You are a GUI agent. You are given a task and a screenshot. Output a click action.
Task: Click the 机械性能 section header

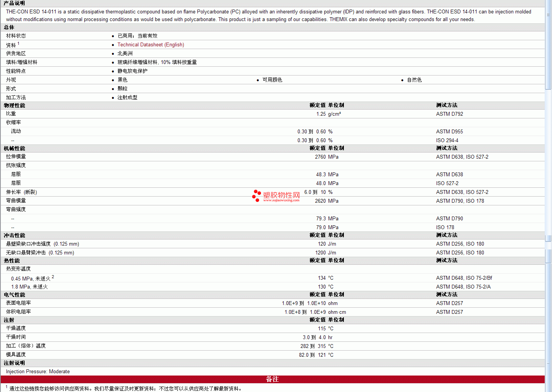click(14, 148)
